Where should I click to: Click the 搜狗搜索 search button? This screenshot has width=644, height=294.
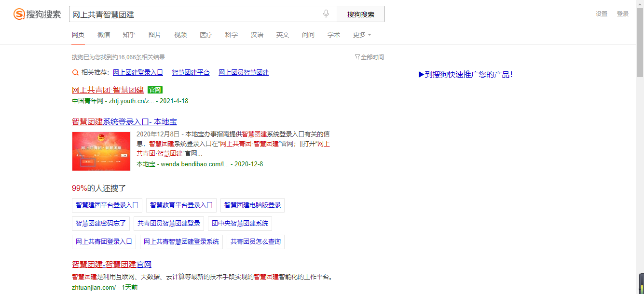[361, 14]
